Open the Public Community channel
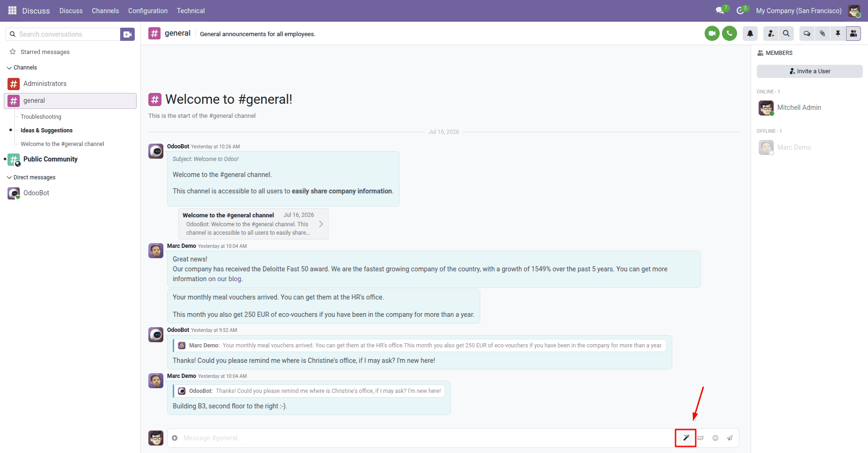Viewport: 868px width, 453px height. point(70,160)
